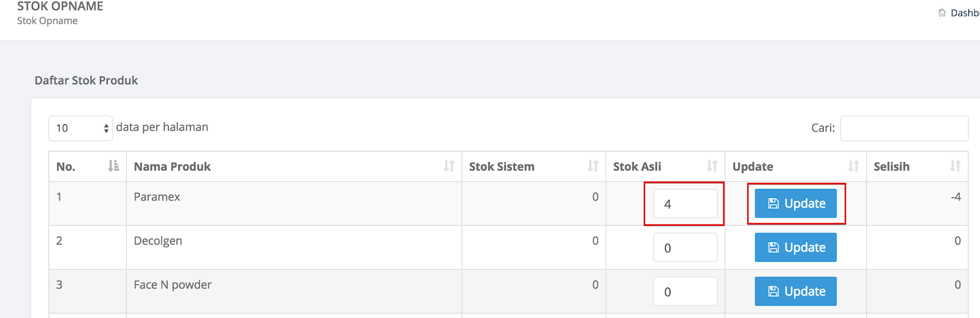980x318 pixels.
Task: Click sort arrows in Stok Sistem header
Action: pos(593,166)
